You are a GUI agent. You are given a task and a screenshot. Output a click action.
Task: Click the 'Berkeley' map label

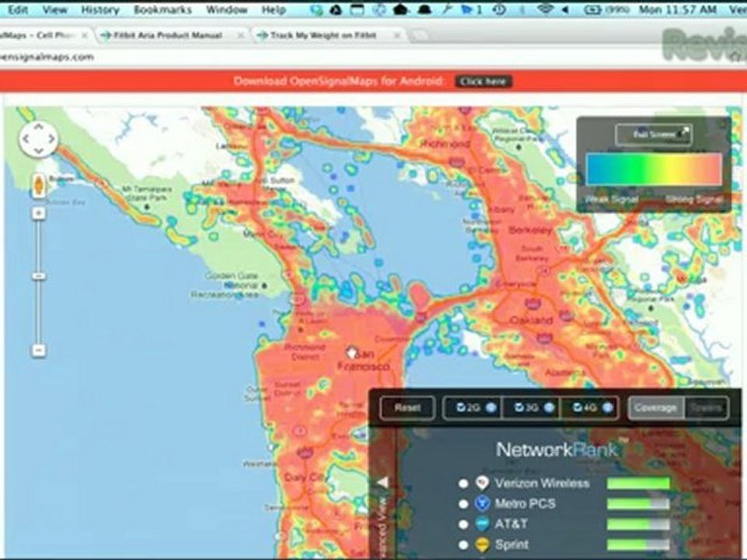pyautogui.click(x=530, y=230)
